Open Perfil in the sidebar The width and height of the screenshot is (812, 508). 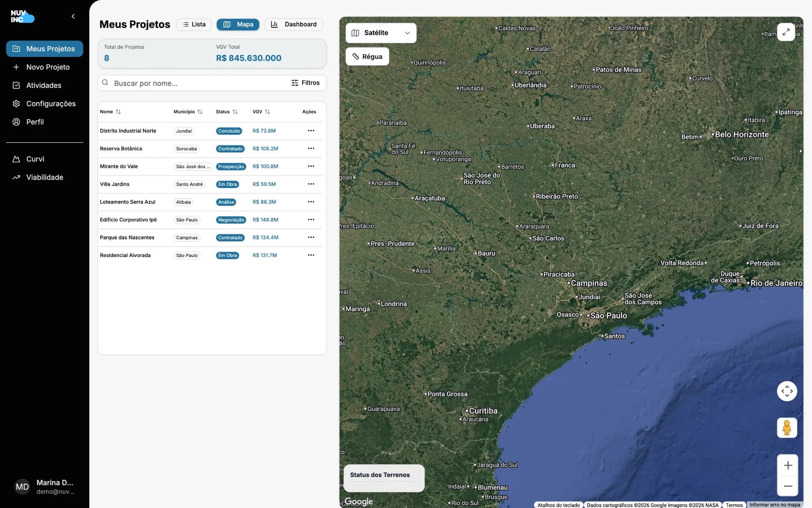pos(45,122)
